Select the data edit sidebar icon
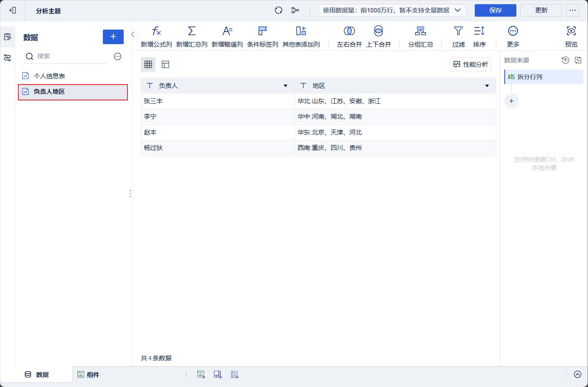The height and width of the screenshot is (387, 588). (7, 37)
